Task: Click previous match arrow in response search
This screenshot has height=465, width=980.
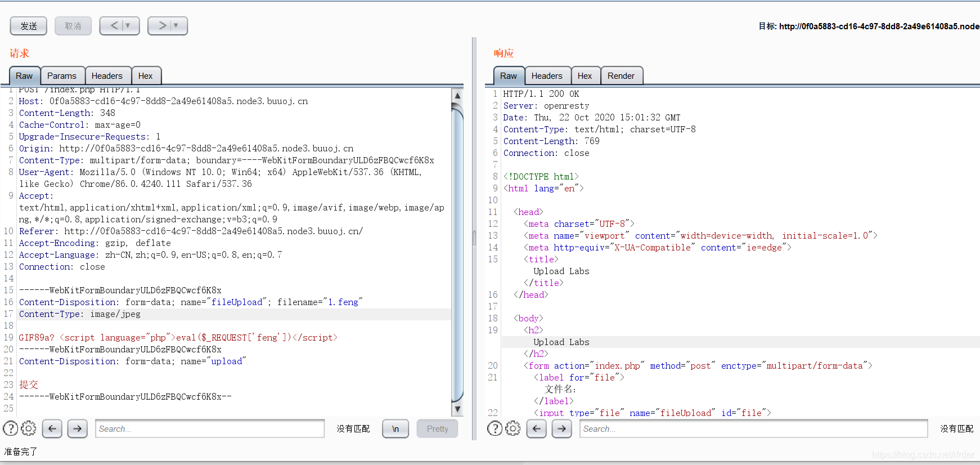Action: [x=537, y=429]
